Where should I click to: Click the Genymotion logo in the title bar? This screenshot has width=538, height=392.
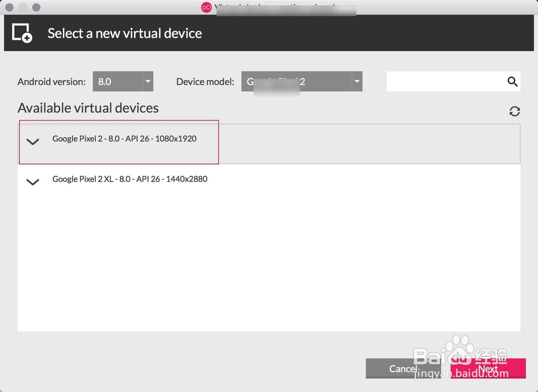click(206, 7)
